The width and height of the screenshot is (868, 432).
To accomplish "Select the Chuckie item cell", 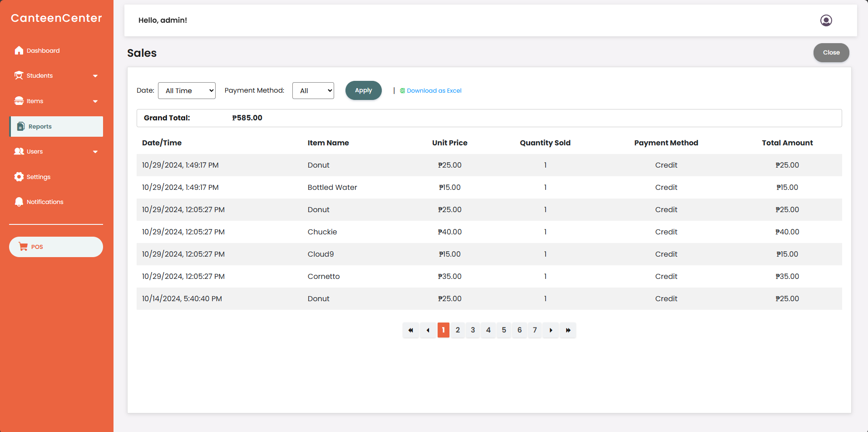I will pyautogui.click(x=322, y=232).
